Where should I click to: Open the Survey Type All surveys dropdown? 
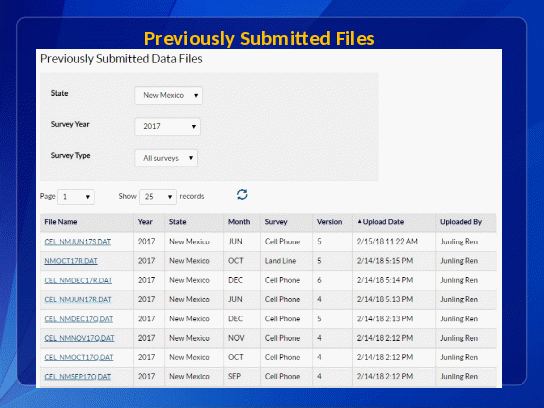pyautogui.click(x=166, y=158)
